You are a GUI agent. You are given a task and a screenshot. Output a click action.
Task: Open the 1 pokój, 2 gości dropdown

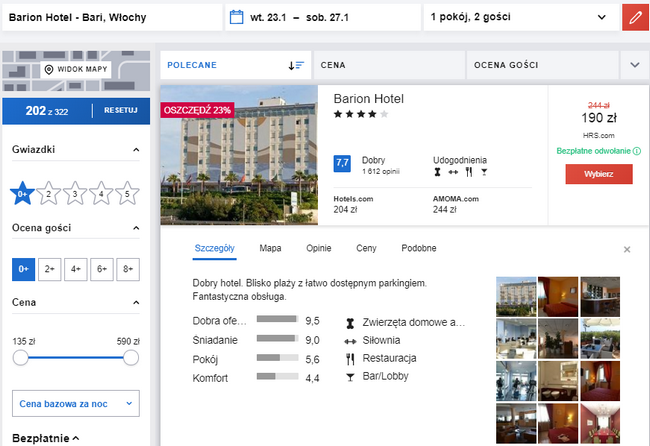[521, 17]
